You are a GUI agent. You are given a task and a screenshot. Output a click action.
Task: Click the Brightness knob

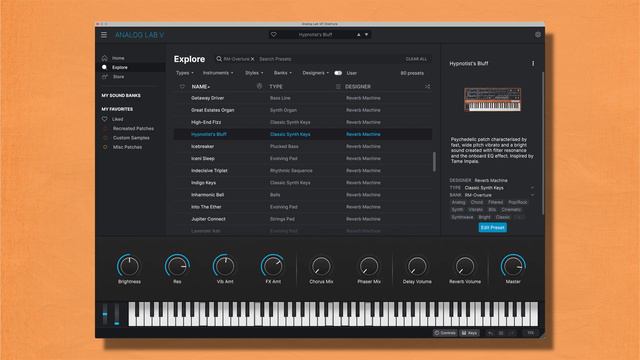pos(129,266)
